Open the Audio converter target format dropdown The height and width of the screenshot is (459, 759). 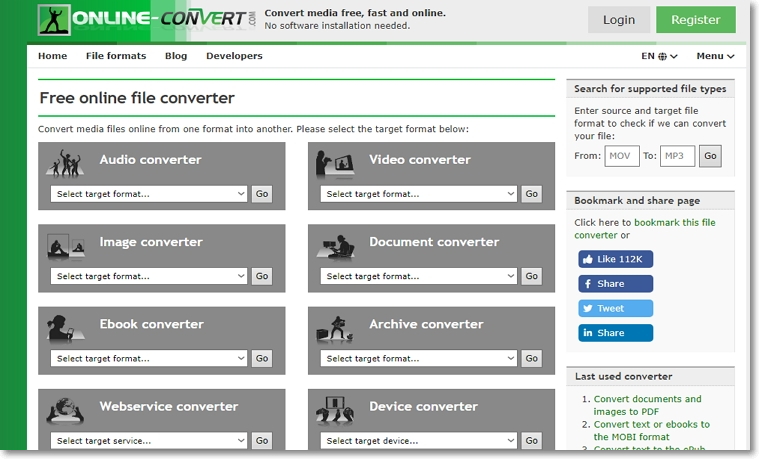pos(149,194)
